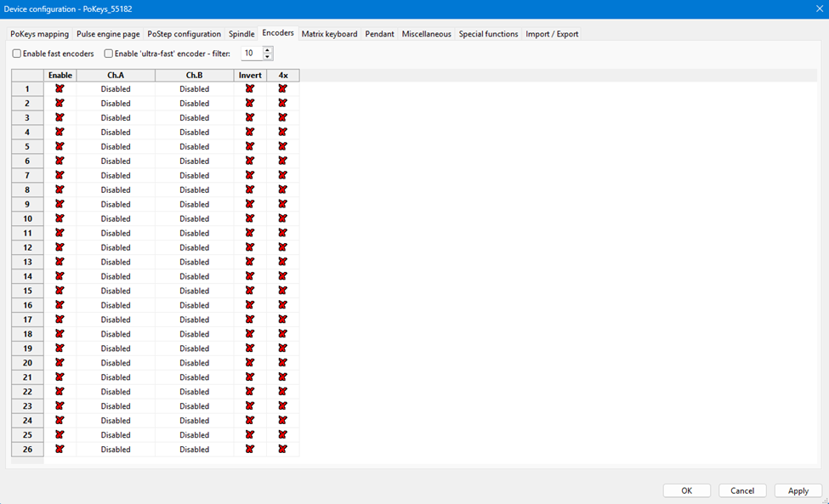Enable the fast encoders checkbox
Screen dimensions: 829x504
(x=17, y=54)
